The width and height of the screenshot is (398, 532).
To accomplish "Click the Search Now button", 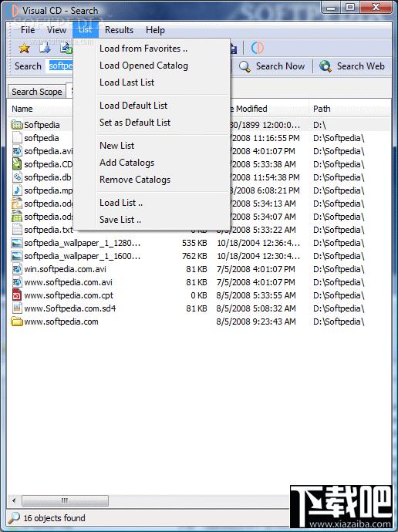I will 272,66.
